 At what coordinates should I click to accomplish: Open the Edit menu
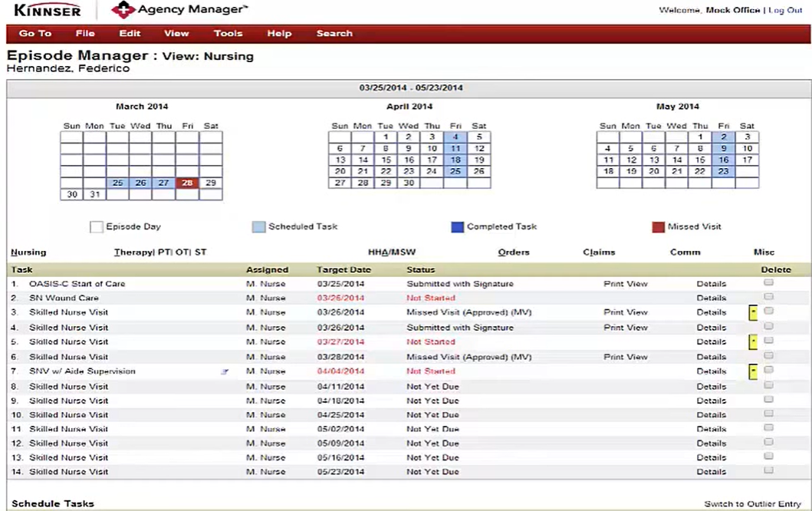pyautogui.click(x=130, y=34)
